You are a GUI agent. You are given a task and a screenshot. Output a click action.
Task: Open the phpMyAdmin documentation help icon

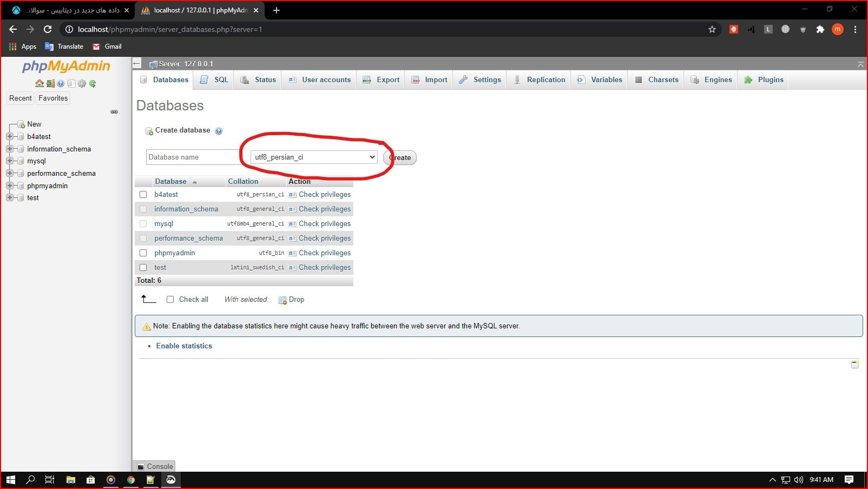pyautogui.click(x=61, y=84)
